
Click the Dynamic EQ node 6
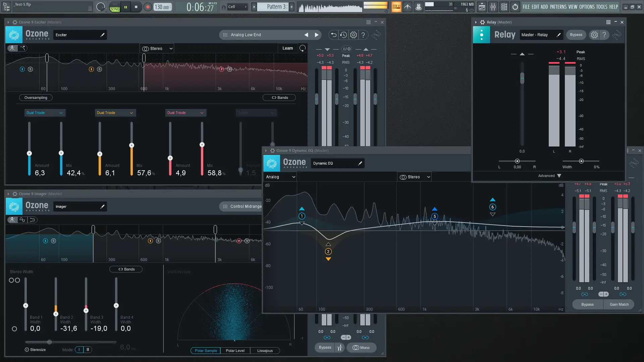(492, 207)
